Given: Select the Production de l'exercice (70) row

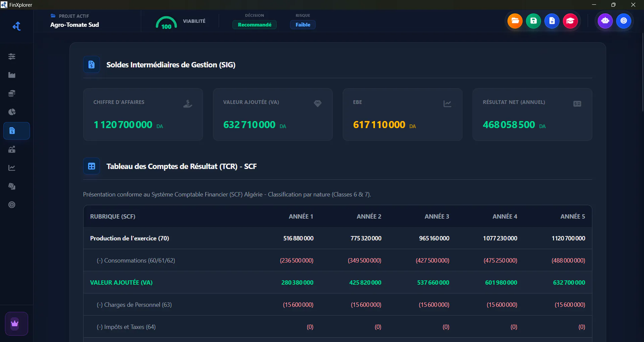Looking at the screenshot, I should [x=338, y=238].
